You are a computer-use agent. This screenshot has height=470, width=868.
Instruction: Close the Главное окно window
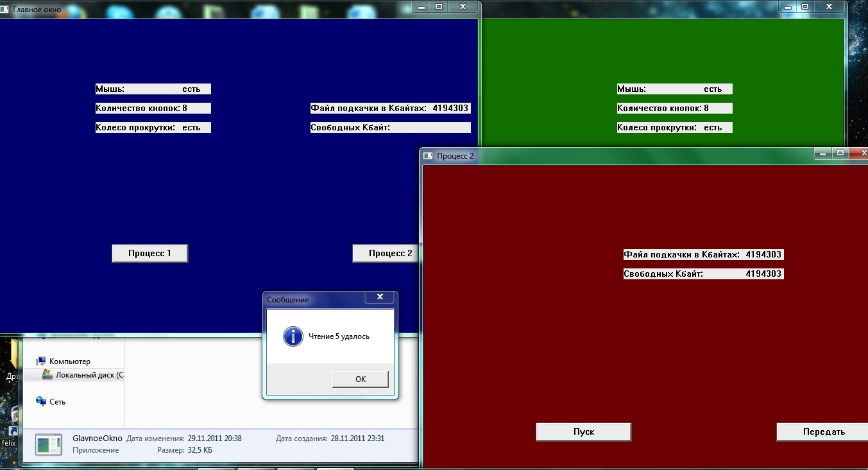(x=463, y=6)
